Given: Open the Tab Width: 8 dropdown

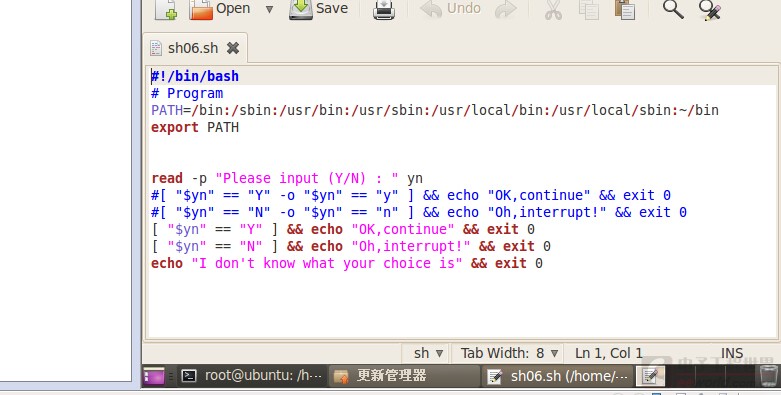Looking at the screenshot, I should point(508,353).
